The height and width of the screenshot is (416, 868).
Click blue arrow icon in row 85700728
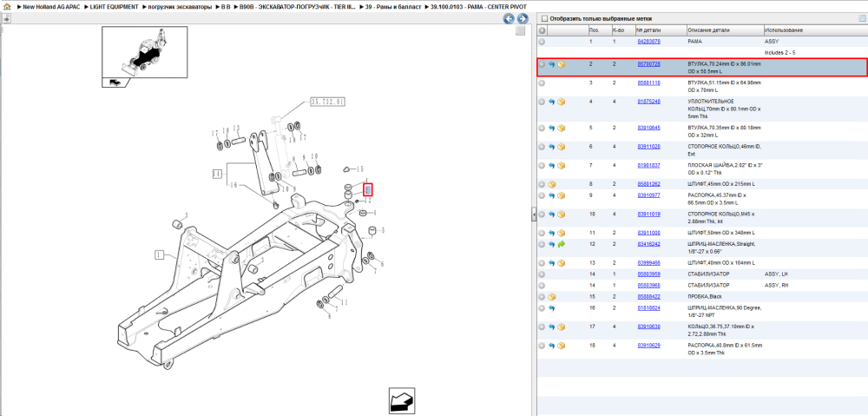pyautogui.click(x=551, y=64)
